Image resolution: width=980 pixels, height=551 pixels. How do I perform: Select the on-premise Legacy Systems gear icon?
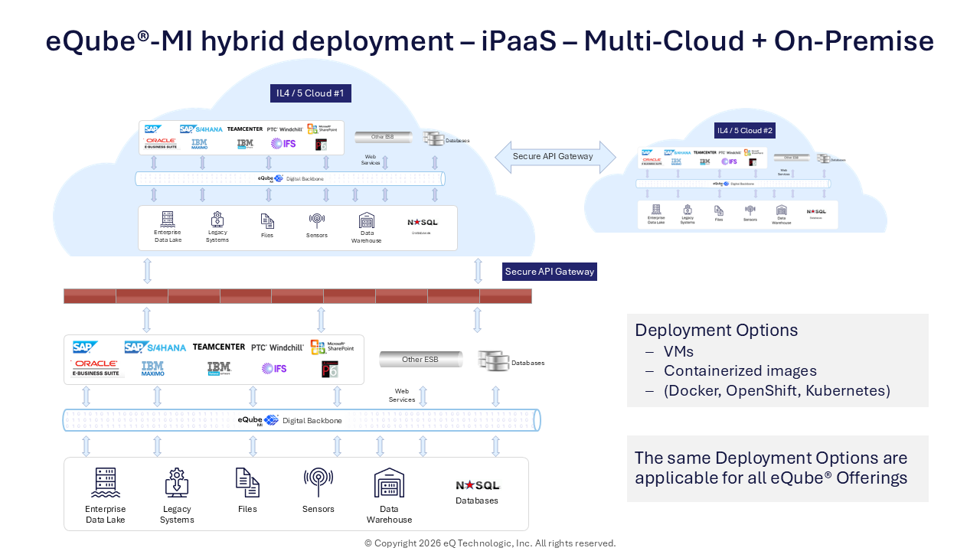[x=177, y=483]
